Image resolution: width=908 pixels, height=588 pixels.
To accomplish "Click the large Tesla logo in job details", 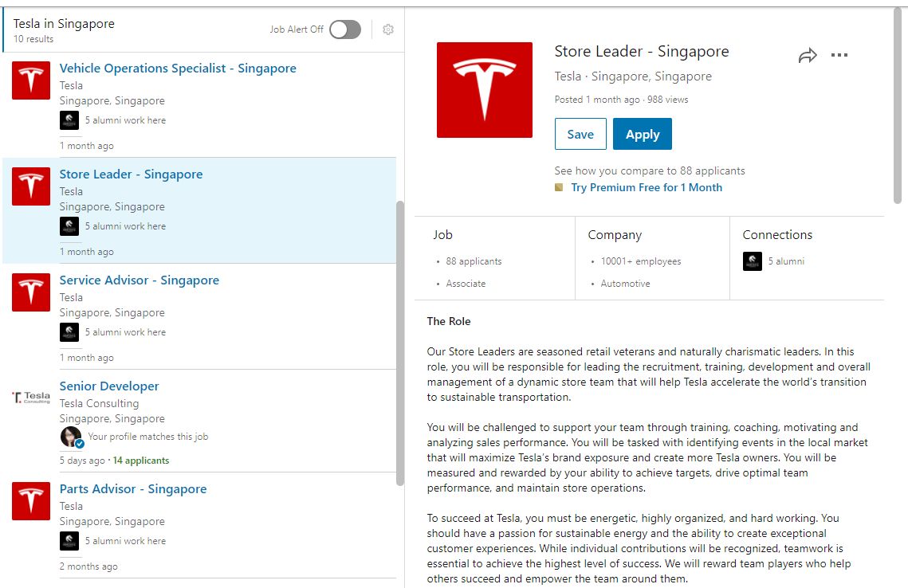I will click(x=484, y=90).
